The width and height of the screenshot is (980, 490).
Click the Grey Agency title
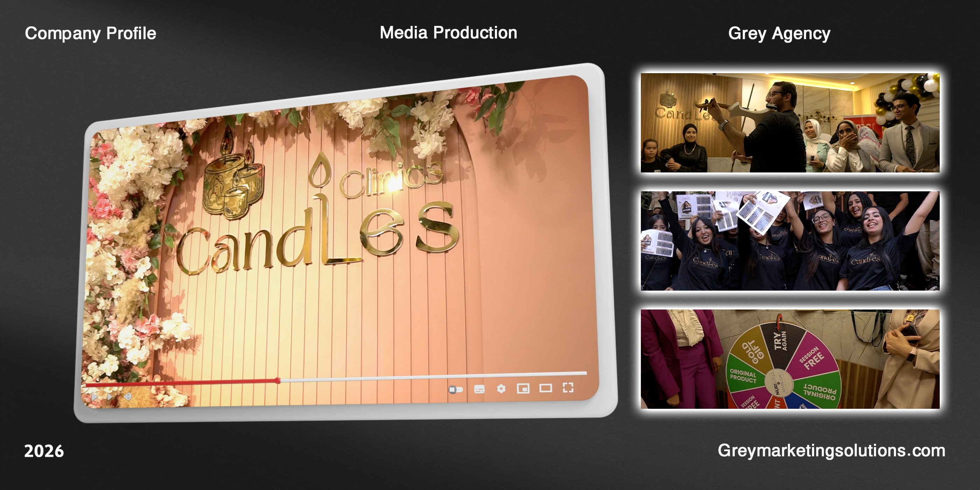point(779,34)
